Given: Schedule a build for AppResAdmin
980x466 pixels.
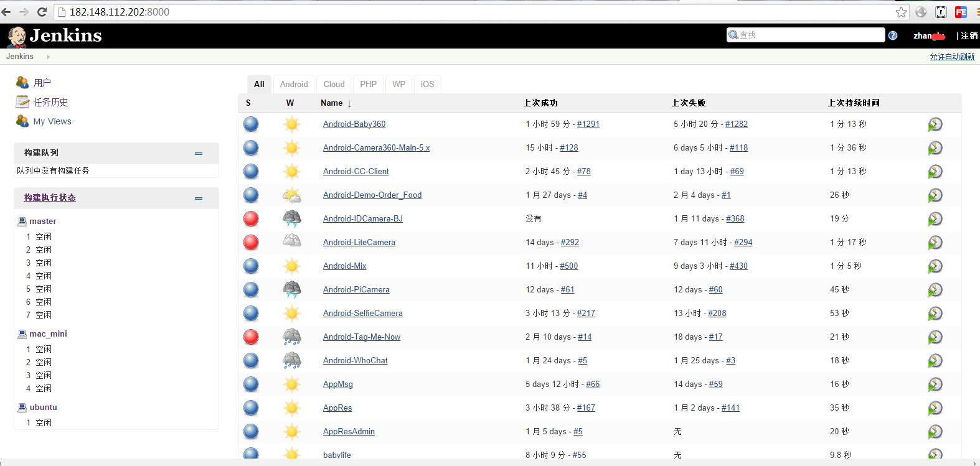Looking at the screenshot, I should click(935, 432).
